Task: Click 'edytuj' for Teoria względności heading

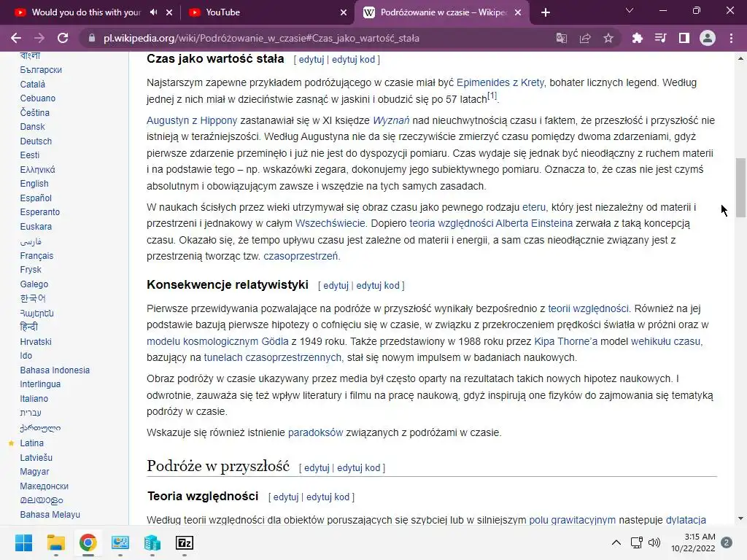Action: click(286, 497)
